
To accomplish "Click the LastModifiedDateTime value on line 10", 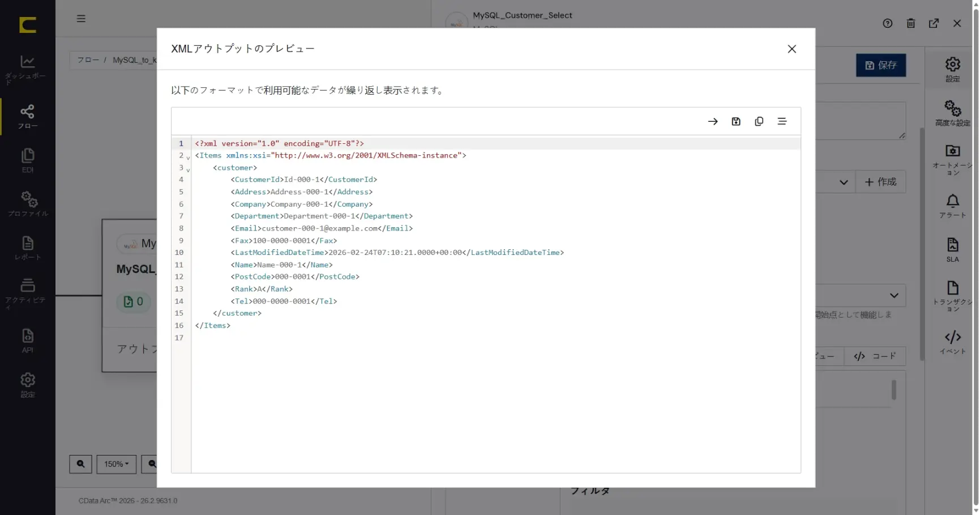I will point(395,253).
